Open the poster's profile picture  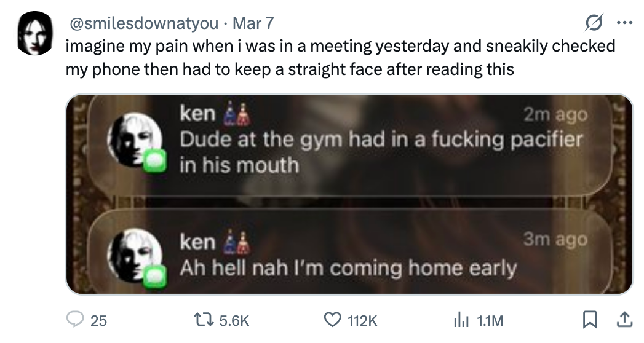click(35, 34)
